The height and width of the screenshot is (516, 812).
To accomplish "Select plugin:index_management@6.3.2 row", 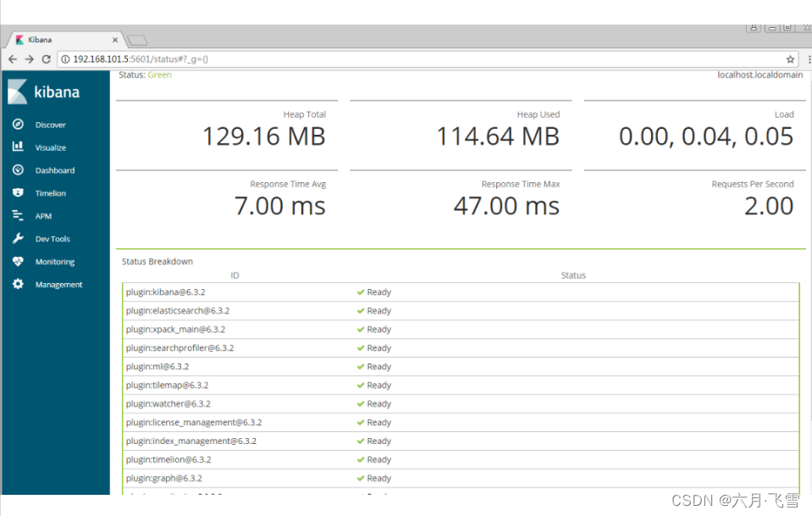I will 461,441.
